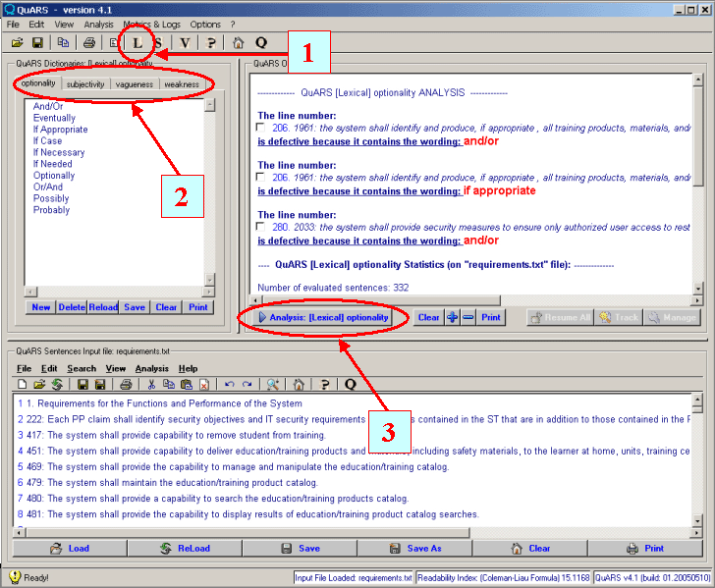Screen dimensions: 715x588
Task: Click Clear button in the output panel
Action: tap(428, 317)
